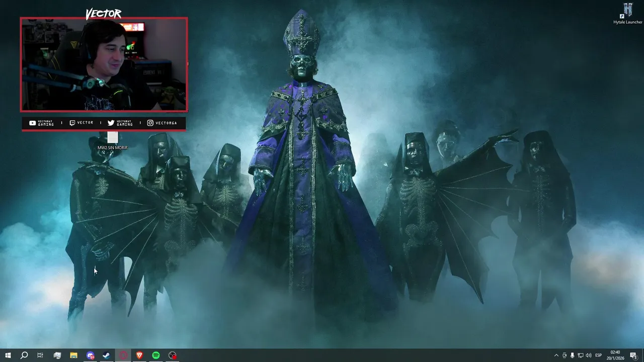Screen dimensions: 644x362
Task: Open File Explorer from the taskbar
Action: click(x=73, y=355)
